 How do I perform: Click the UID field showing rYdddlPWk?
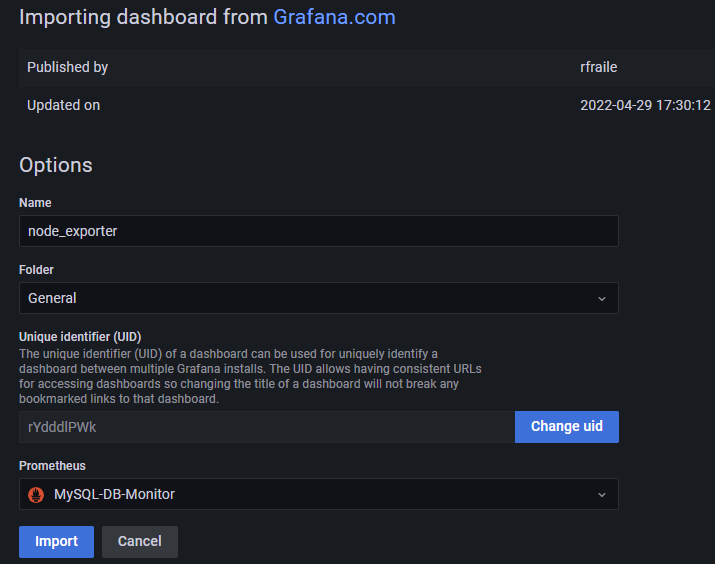(x=267, y=427)
